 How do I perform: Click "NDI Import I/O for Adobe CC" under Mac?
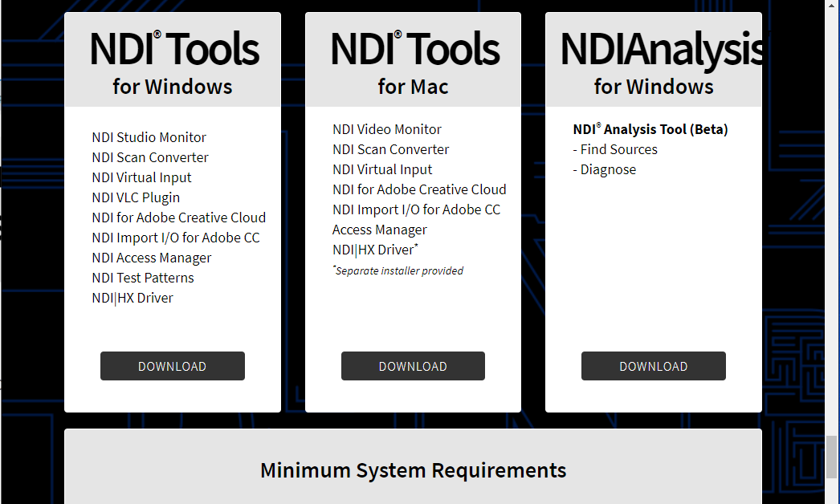[416, 209]
